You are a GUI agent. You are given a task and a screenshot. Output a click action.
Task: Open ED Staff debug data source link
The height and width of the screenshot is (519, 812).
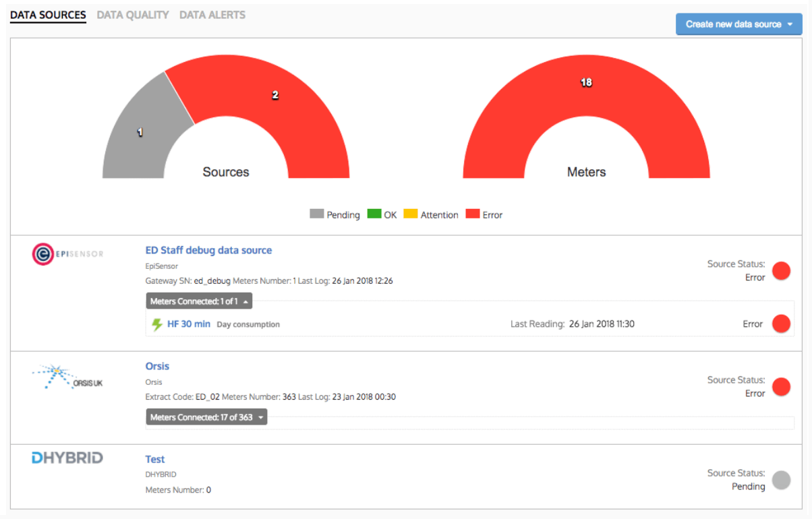pos(208,250)
